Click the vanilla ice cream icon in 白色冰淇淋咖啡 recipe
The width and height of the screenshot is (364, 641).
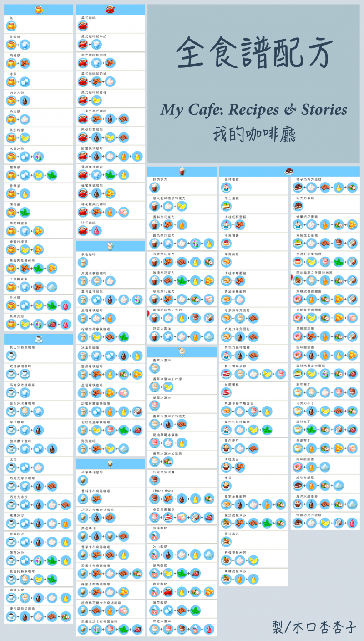click(25, 412)
